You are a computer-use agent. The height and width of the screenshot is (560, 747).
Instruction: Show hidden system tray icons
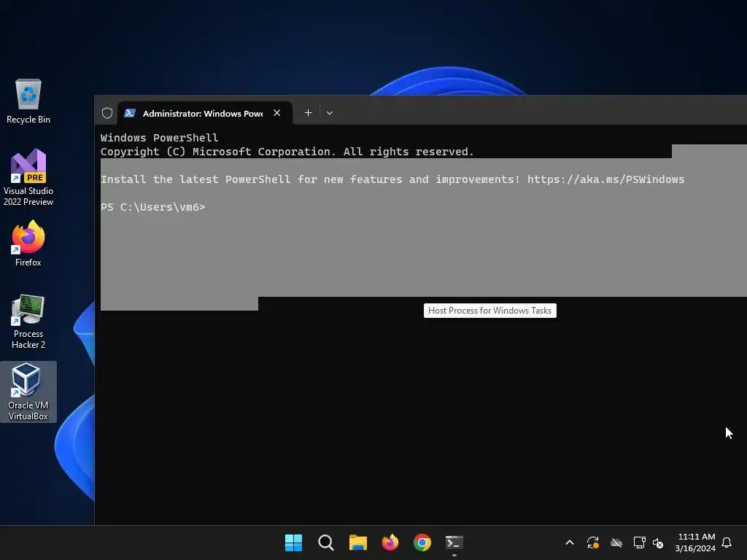point(569,542)
